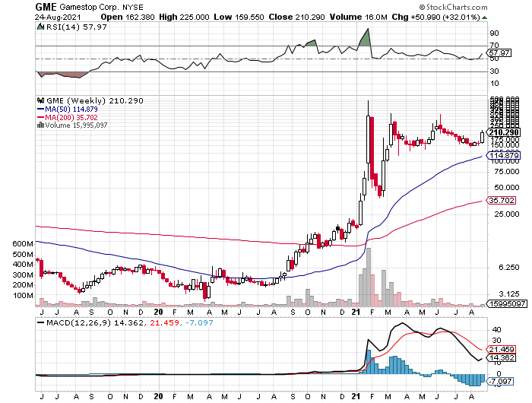The width and height of the screenshot is (532, 403).
Task: Click the 6.250 price axis label
Action: pos(508,268)
